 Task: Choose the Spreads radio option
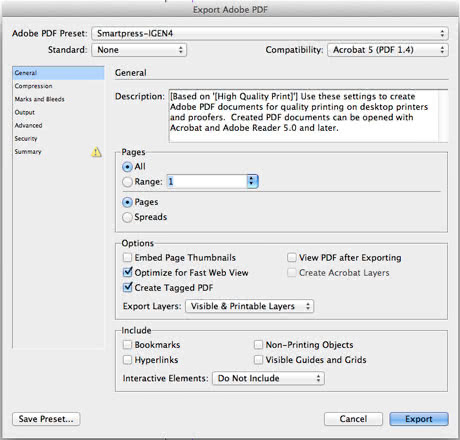(x=127, y=217)
